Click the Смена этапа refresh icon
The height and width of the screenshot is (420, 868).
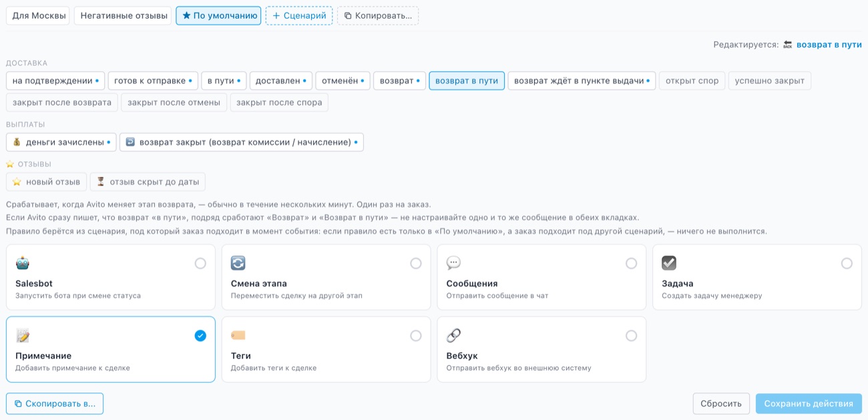pyautogui.click(x=238, y=263)
